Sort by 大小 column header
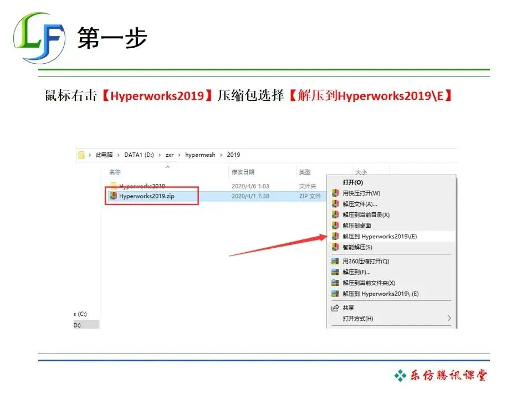The height and width of the screenshot is (399, 532). click(361, 172)
